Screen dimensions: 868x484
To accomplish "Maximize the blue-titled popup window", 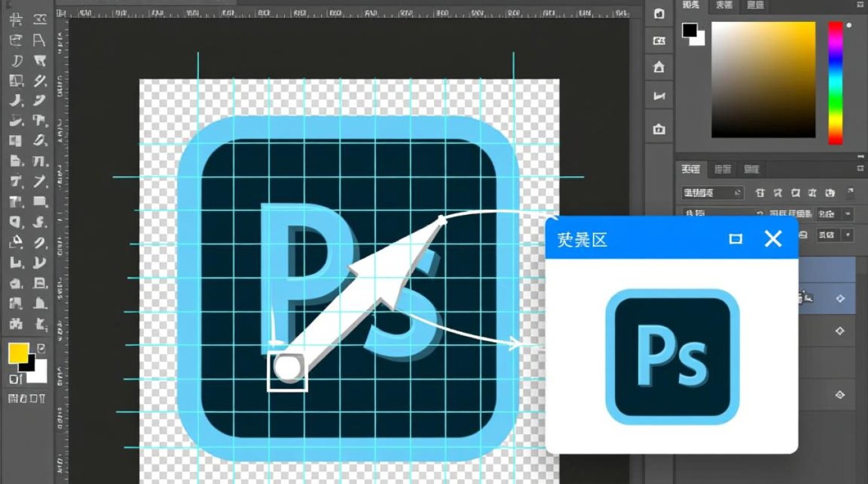I will (735, 239).
